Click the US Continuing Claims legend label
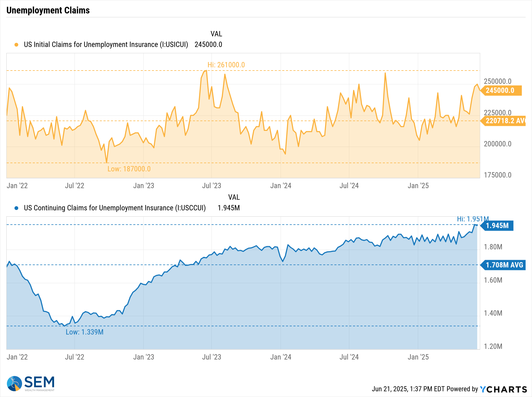Image resolution: width=532 pixels, height=397 pixels. (x=115, y=208)
